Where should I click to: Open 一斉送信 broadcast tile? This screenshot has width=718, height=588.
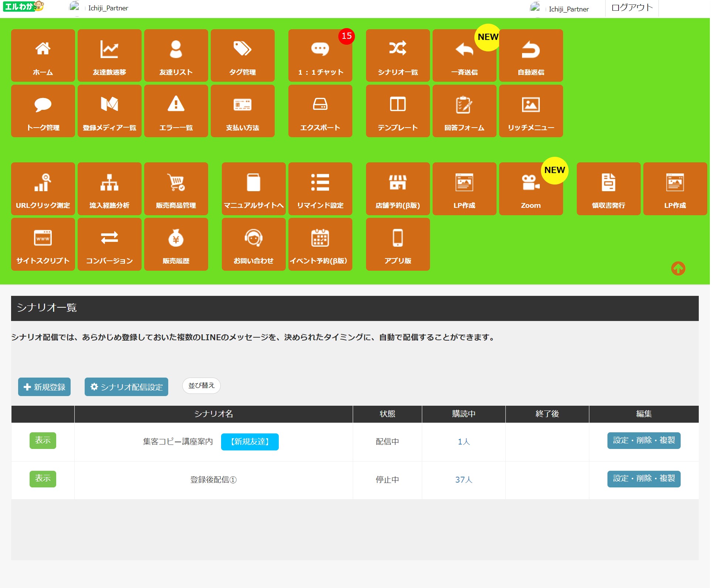click(464, 55)
